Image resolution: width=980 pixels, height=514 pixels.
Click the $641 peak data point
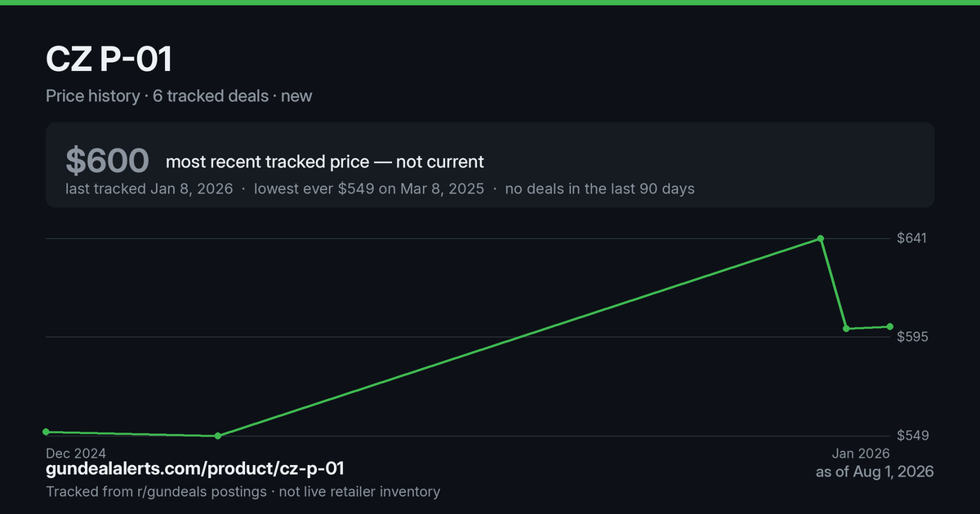click(821, 238)
